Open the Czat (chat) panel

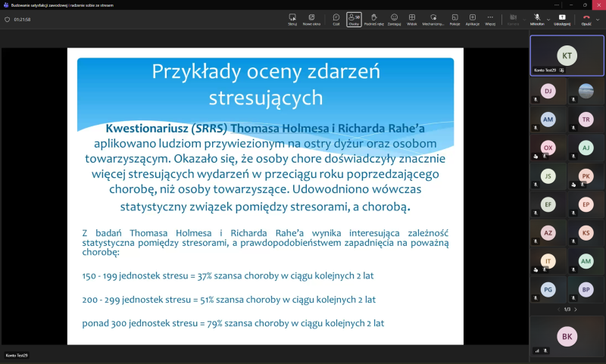336,19
